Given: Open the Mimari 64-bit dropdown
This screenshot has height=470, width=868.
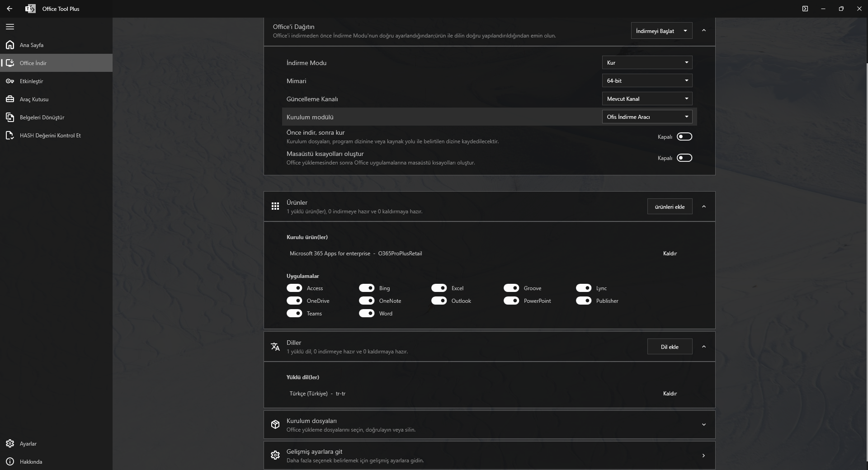Looking at the screenshot, I should (647, 80).
